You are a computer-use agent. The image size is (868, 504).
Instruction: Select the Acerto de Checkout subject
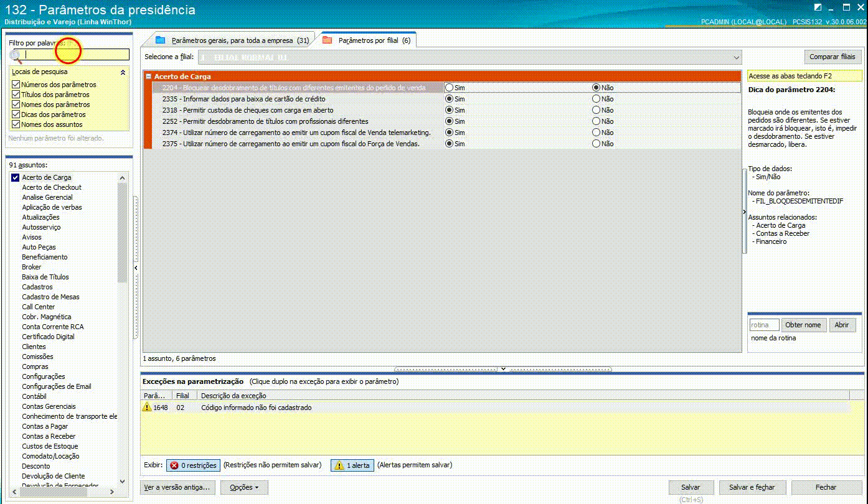52,187
